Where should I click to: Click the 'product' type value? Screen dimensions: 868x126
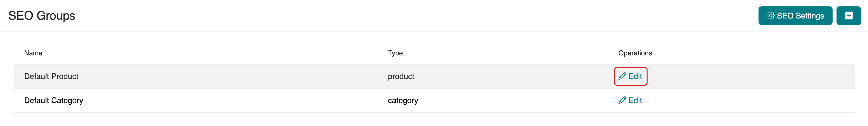[401, 76]
